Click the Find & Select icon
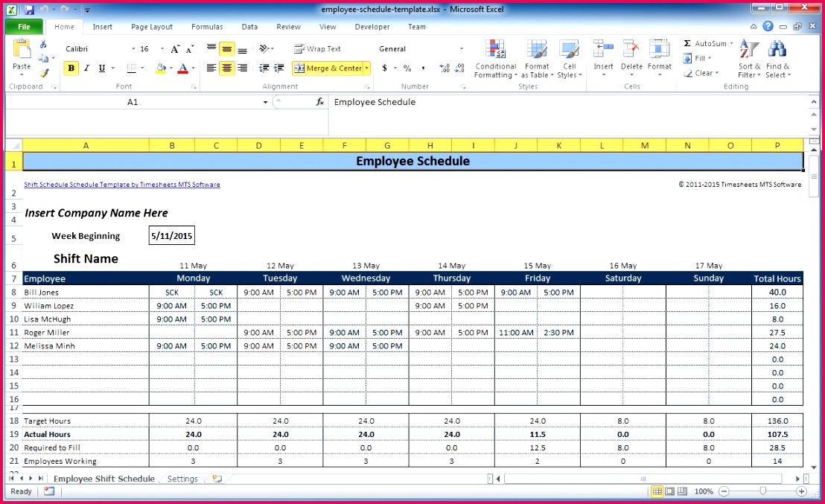 (777, 58)
